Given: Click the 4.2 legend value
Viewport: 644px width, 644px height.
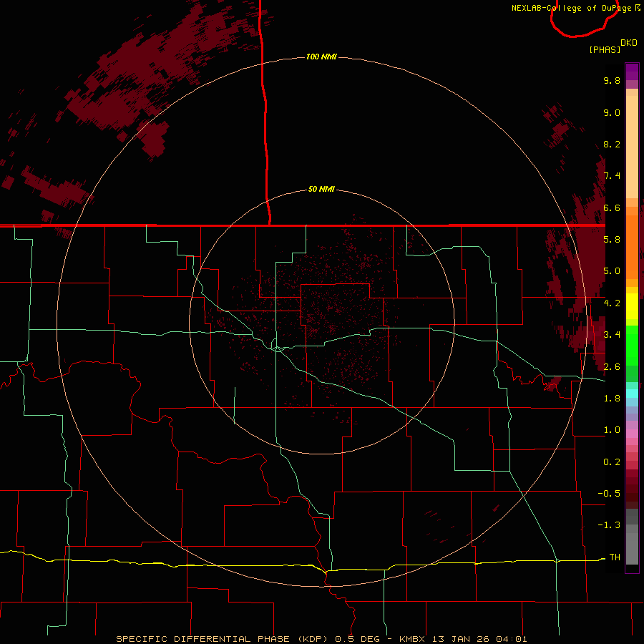Looking at the screenshot, I should click(x=612, y=303).
